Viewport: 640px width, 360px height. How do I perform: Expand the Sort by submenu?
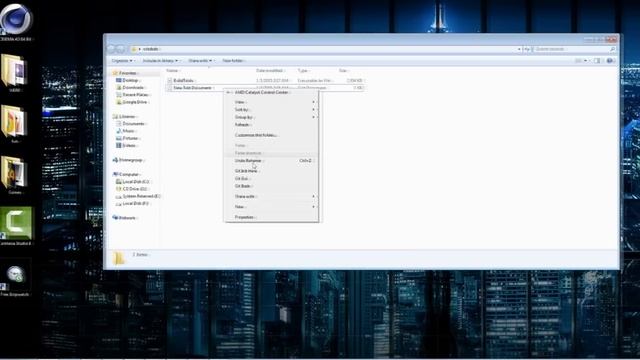(271, 110)
